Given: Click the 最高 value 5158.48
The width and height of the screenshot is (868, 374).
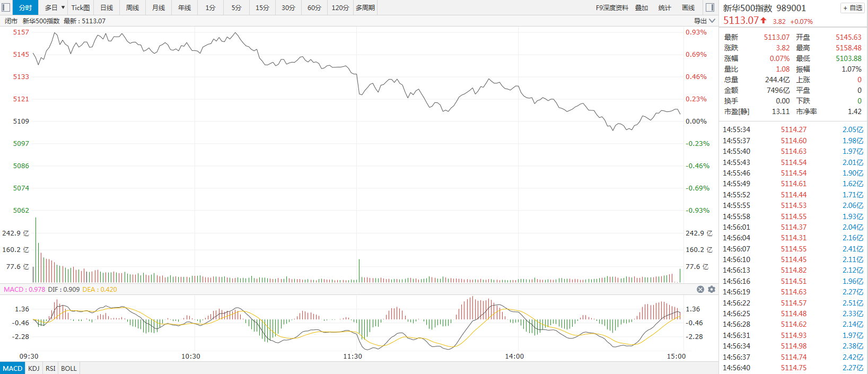Looking at the screenshot, I should [x=848, y=48].
